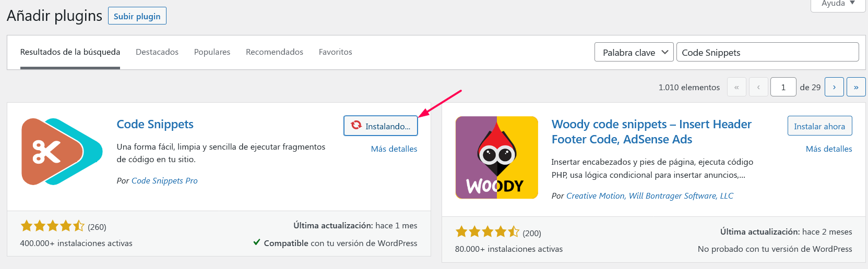Click the green compatibility checkmark icon
The image size is (868, 269).
pos(257,242)
